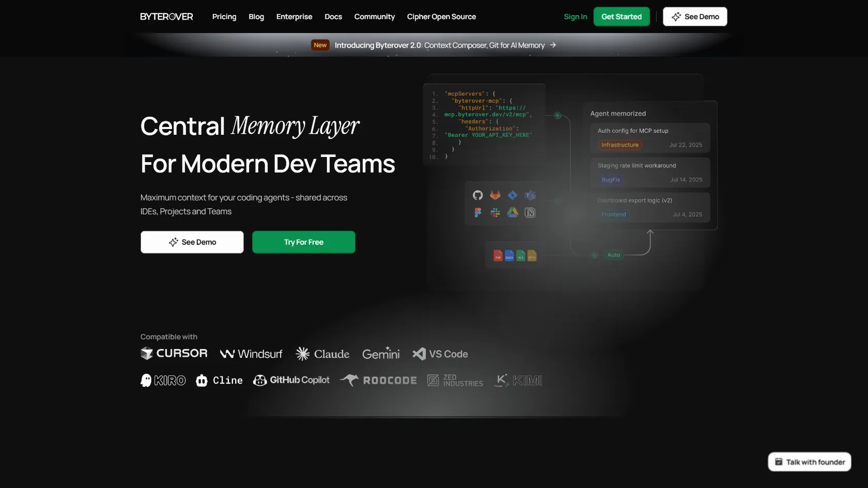Click the green XLS file icon
Viewport: 868px width, 488px height.
521,255
